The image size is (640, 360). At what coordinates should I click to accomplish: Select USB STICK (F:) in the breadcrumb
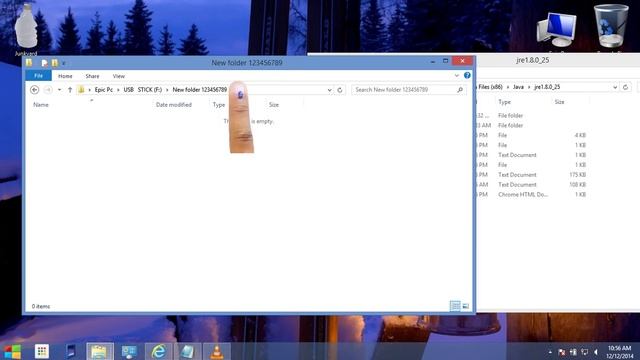[x=143, y=90]
